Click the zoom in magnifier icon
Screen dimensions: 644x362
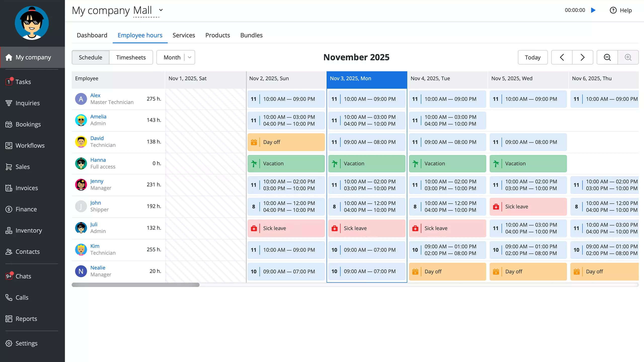pyautogui.click(x=628, y=57)
